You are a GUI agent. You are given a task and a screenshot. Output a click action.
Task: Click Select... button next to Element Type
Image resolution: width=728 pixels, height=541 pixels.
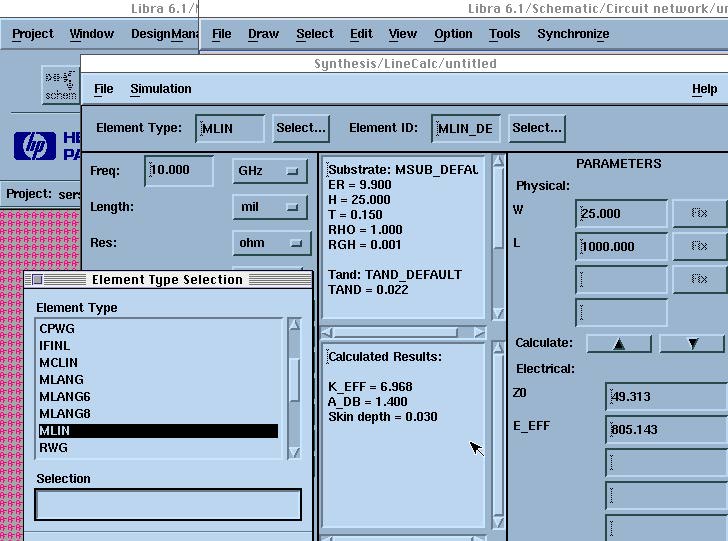tap(301, 128)
